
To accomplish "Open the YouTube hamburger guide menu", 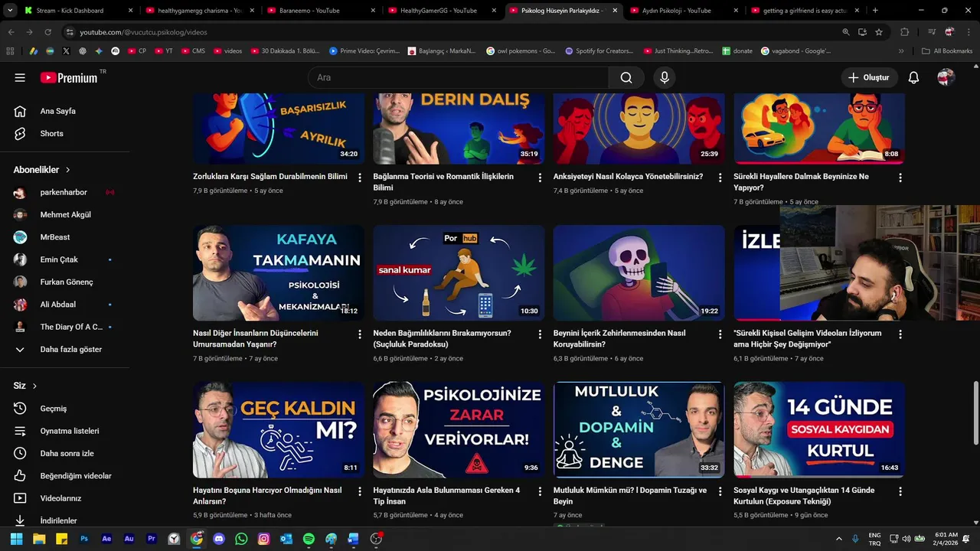I will pyautogui.click(x=20, y=77).
